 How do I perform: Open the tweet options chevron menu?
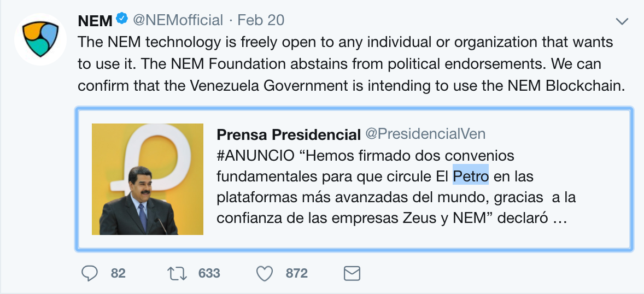coord(622,21)
